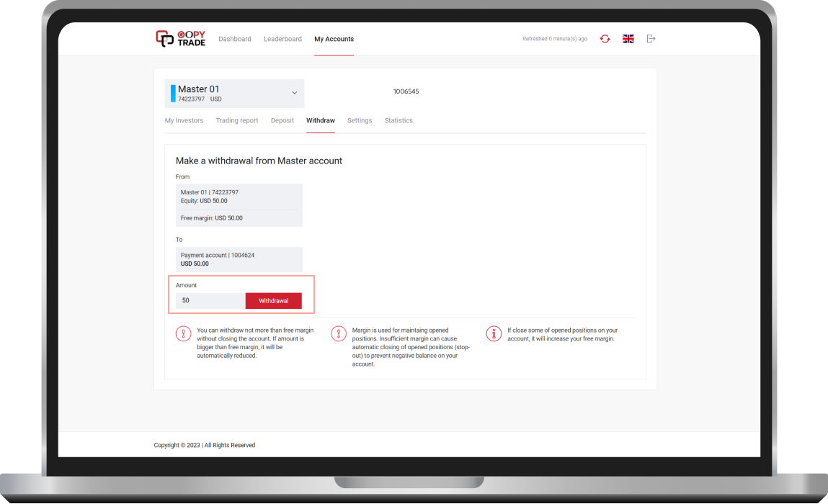Switch to the My Investors tab

point(184,120)
